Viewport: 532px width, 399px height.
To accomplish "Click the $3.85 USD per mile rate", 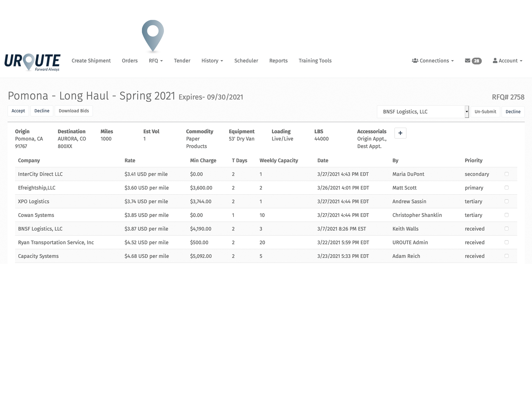I will click(x=147, y=215).
